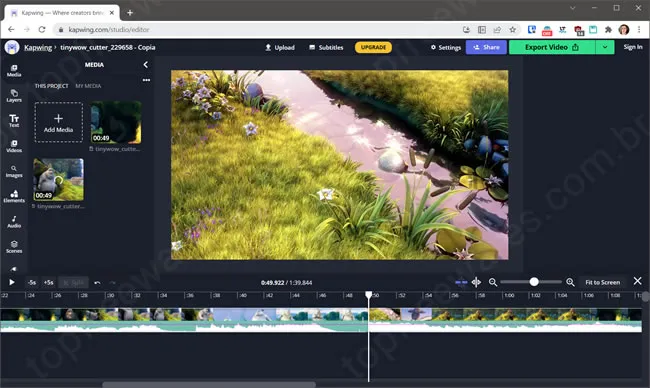This screenshot has height=388, width=650.
Task: Play the timeline video
Action: click(12, 282)
